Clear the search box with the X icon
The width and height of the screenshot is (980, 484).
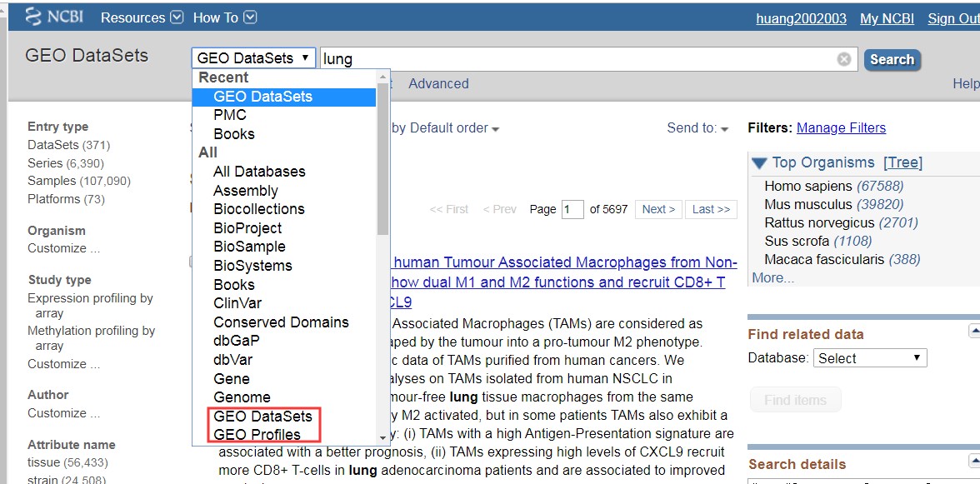click(x=843, y=58)
